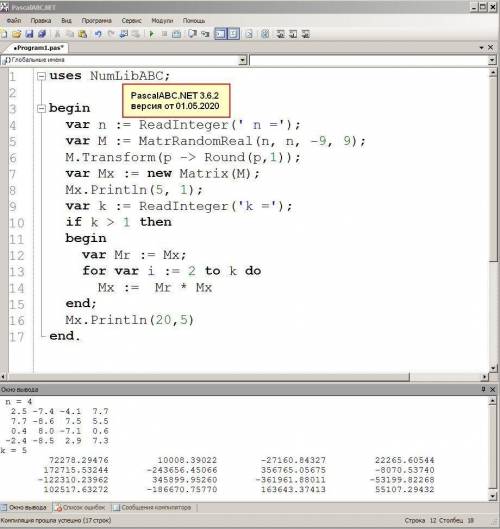The width and height of the screenshot is (500, 529).
Task: Click the Stop program square icon
Action: [x=164, y=34]
